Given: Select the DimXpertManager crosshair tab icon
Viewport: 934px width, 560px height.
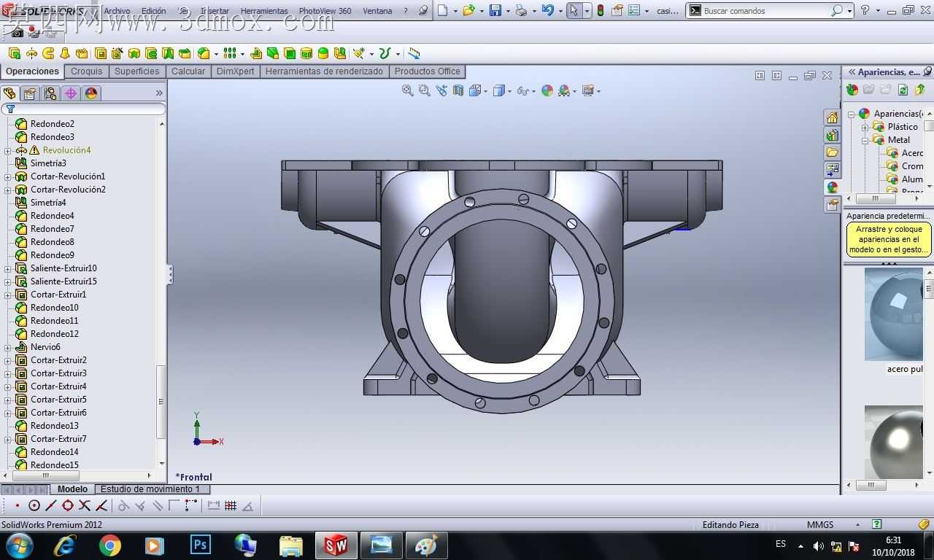Looking at the screenshot, I should [x=71, y=93].
